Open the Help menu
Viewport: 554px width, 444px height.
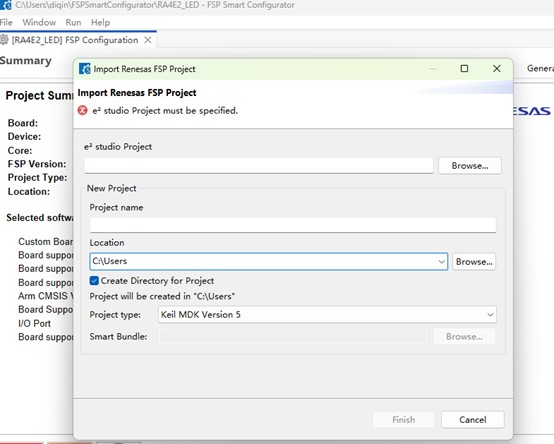tap(100, 22)
